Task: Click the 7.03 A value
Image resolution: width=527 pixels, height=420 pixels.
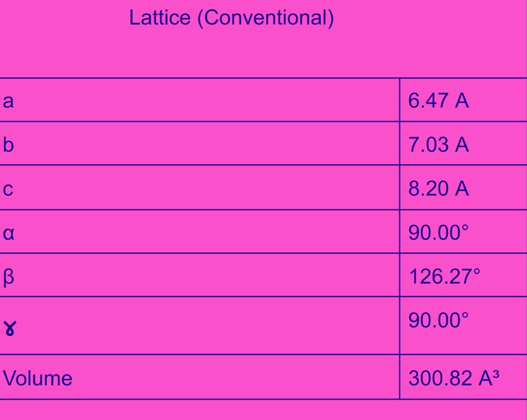Action: tap(438, 145)
